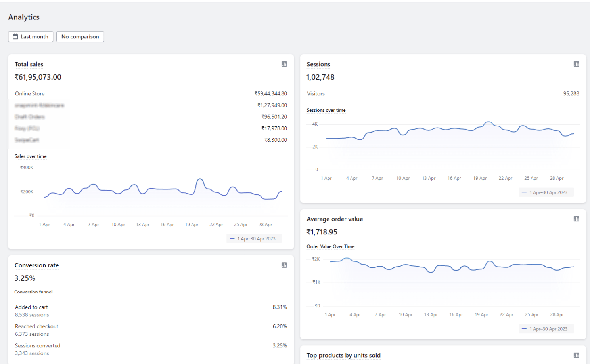Click the Sessions over time chart label

(326, 110)
